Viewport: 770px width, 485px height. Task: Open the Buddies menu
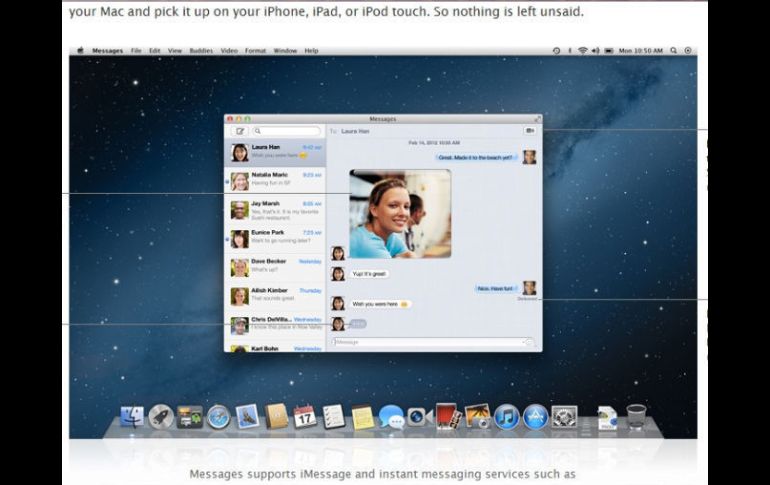point(201,50)
